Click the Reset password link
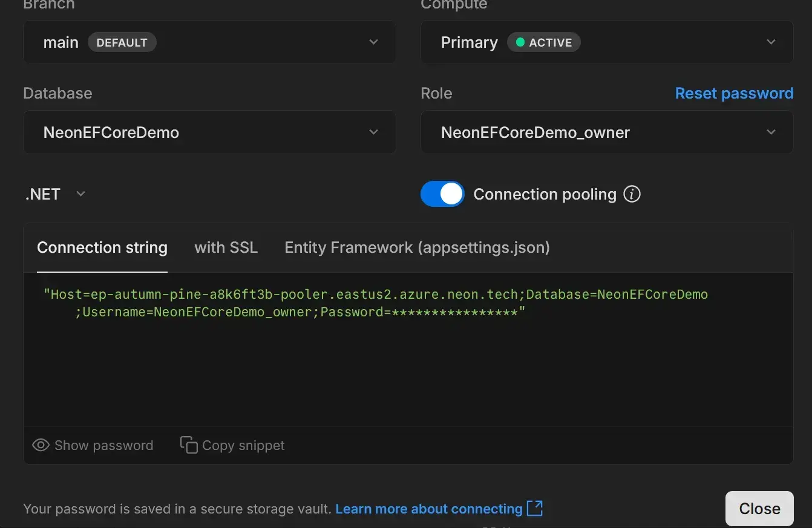This screenshot has height=528, width=812. coord(734,93)
